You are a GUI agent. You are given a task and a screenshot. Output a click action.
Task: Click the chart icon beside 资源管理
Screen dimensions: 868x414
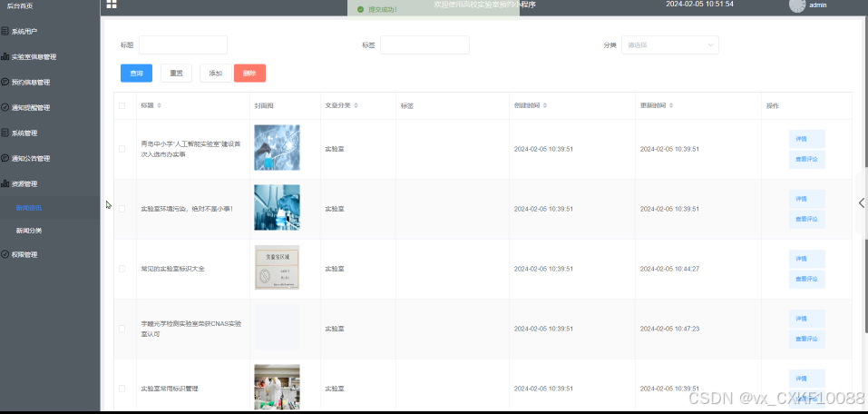pyautogui.click(x=5, y=183)
